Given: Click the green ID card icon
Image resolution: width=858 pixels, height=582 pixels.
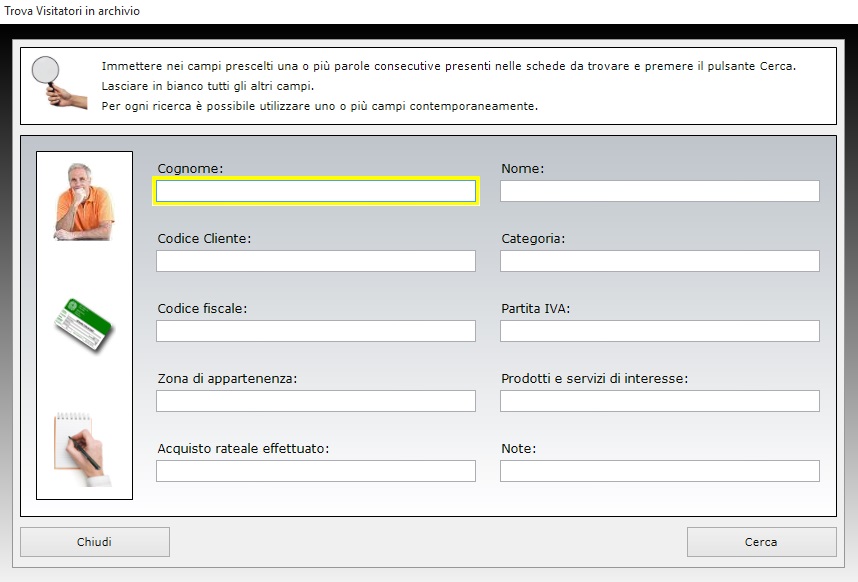Looking at the screenshot, I should point(83,324).
